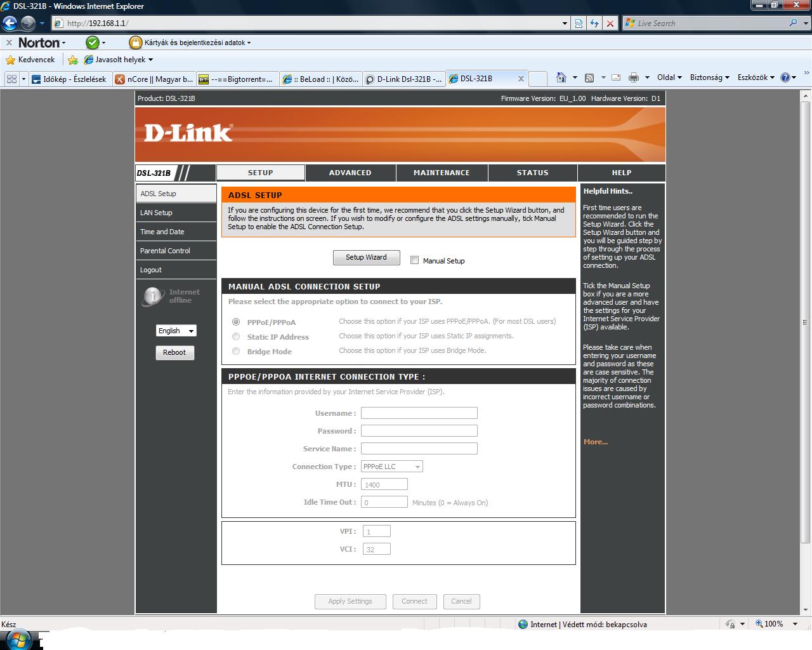
Task: Refresh the page with the refresh icon
Action: (x=594, y=23)
